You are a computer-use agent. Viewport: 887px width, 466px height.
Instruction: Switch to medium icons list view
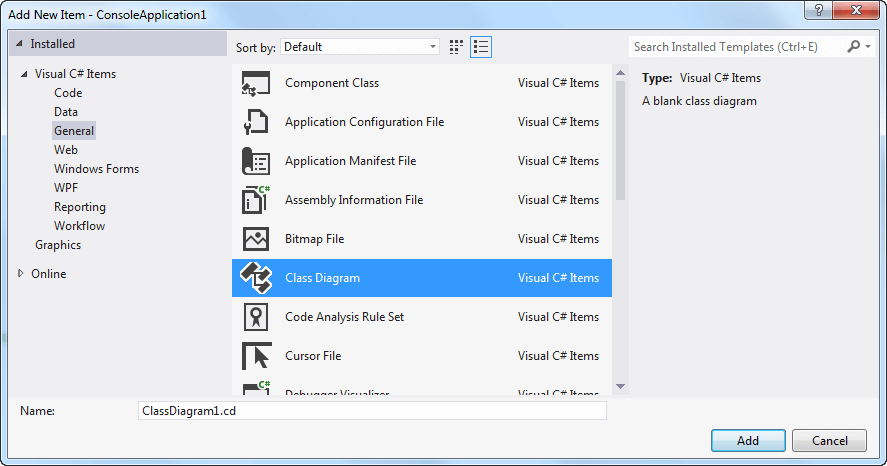tap(481, 47)
